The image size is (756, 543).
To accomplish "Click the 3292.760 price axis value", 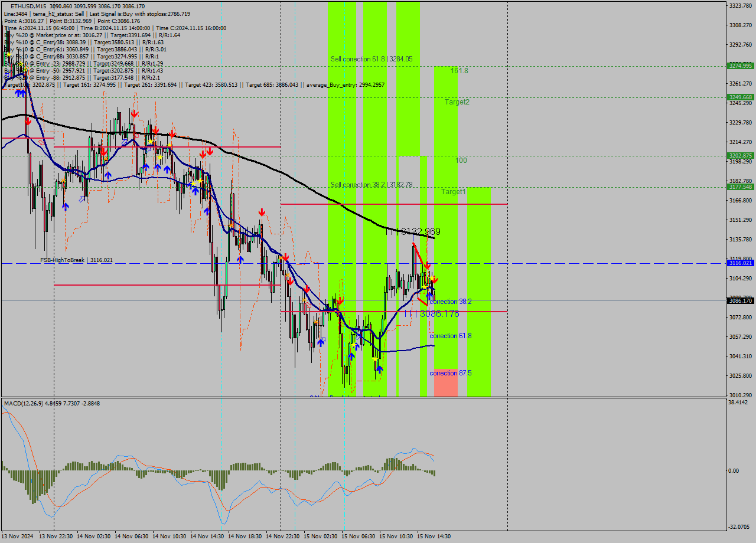I will pos(741,44).
